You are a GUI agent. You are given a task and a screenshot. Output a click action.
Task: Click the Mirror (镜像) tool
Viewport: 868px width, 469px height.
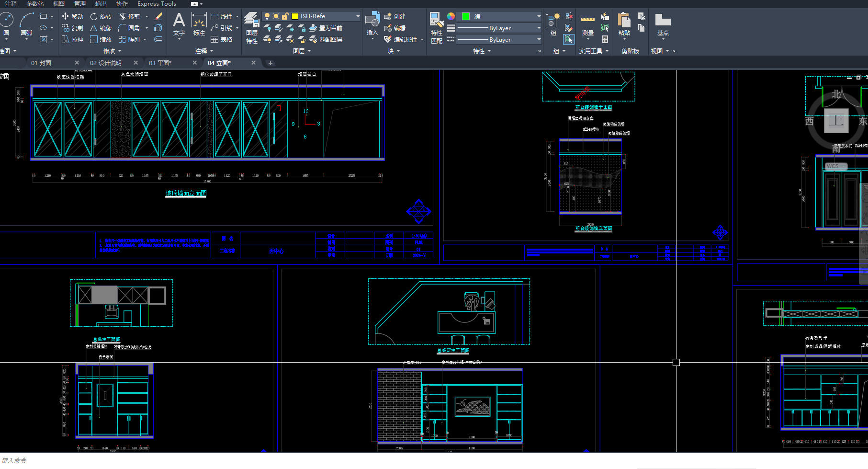[x=101, y=28]
